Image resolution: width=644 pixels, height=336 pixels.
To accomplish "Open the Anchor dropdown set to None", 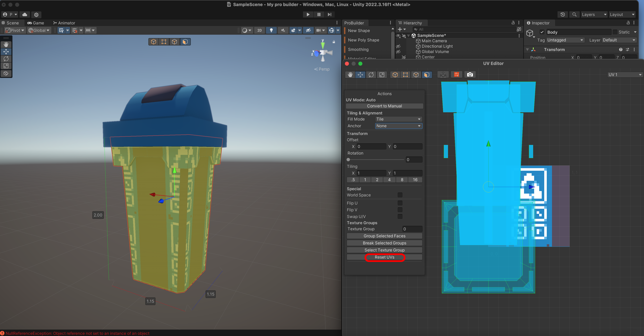I will point(398,126).
